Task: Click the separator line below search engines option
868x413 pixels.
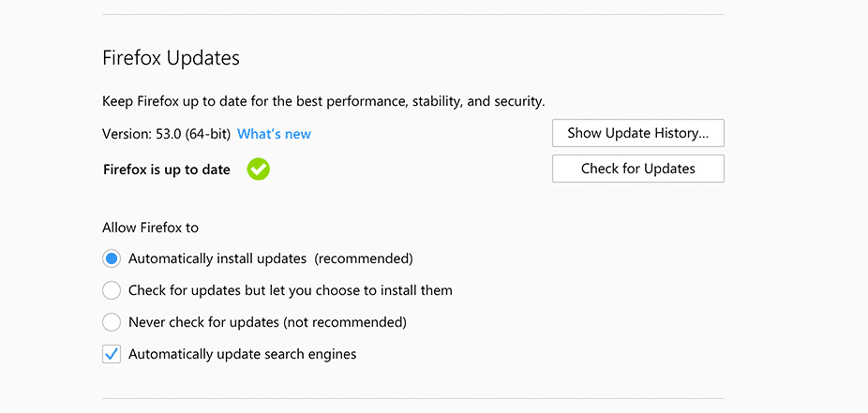Action: pyautogui.click(x=412, y=399)
